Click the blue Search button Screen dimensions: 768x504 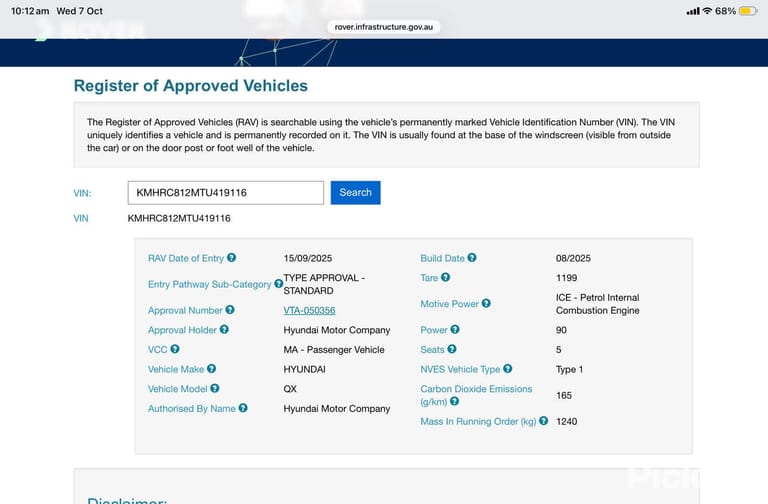point(356,192)
